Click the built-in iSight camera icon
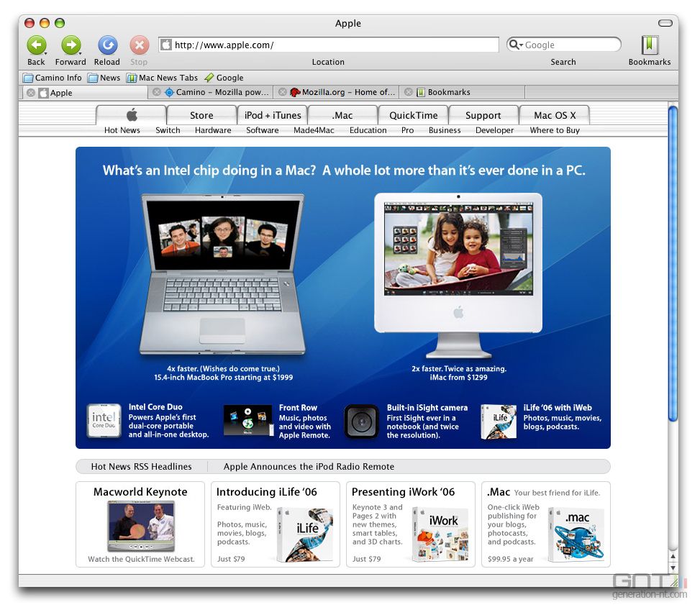 point(362,422)
